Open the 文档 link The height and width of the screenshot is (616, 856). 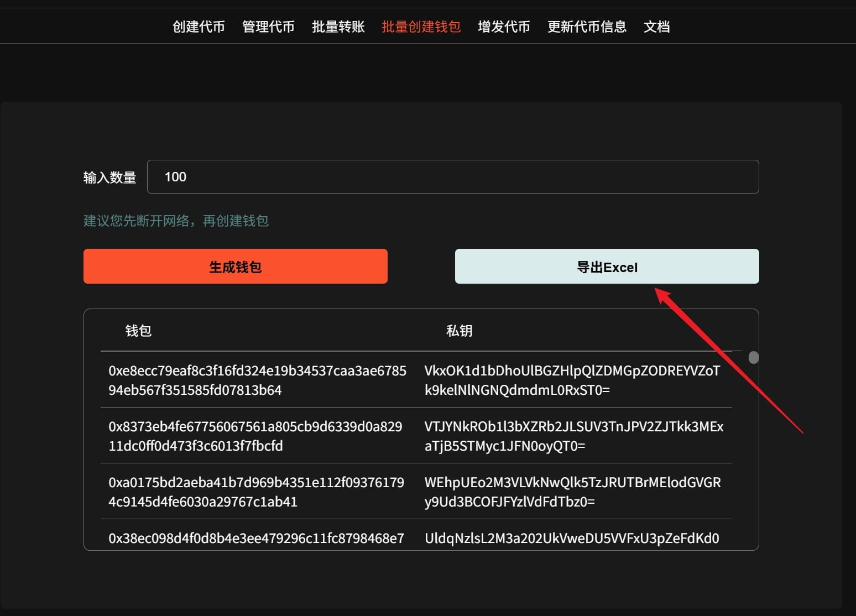656,27
